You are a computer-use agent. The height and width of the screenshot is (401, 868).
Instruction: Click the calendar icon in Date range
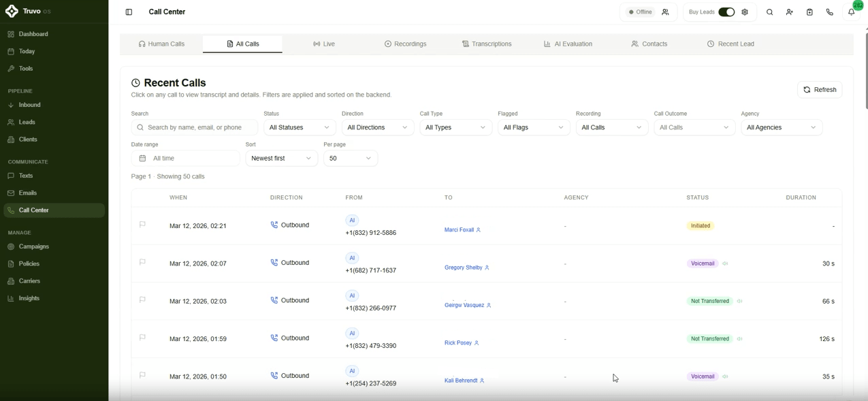(x=142, y=158)
